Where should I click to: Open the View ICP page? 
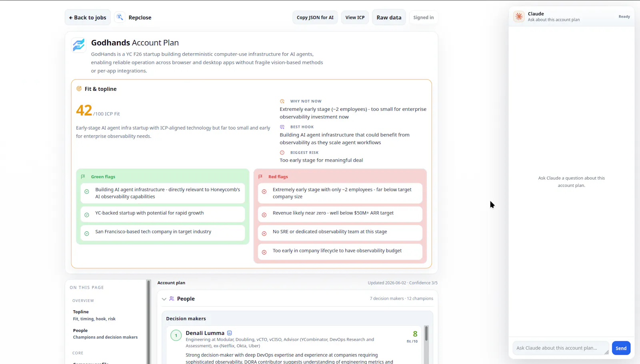click(x=355, y=18)
